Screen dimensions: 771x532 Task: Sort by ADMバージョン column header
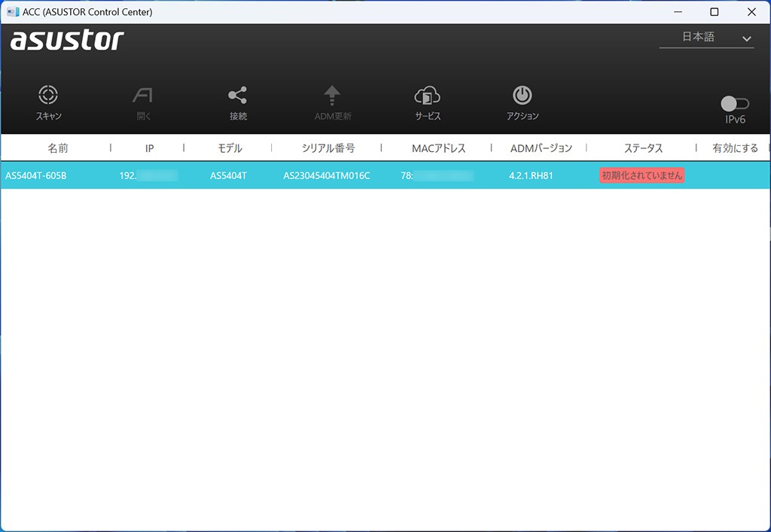pyautogui.click(x=541, y=147)
